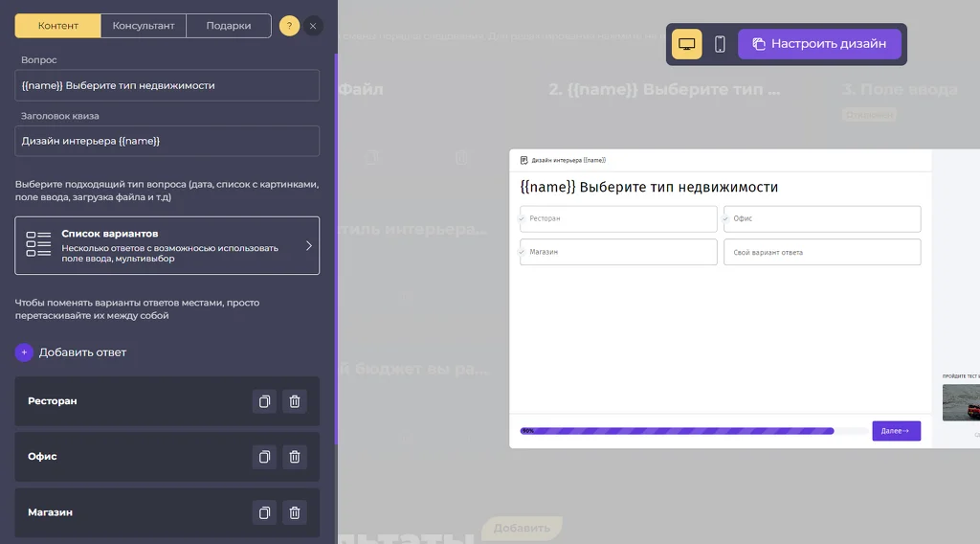The height and width of the screenshot is (544, 980).
Task: Focus the Заголовок квиза input field
Action: click(167, 142)
